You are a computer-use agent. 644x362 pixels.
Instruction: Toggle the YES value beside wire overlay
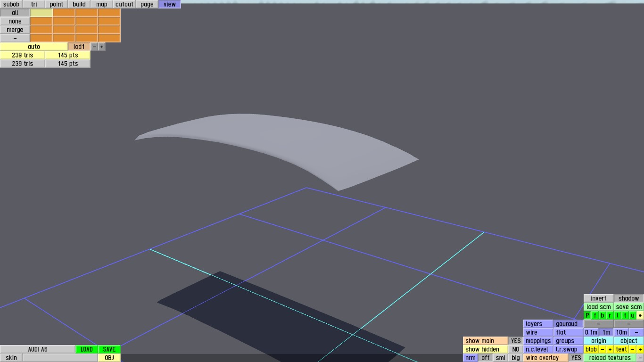click(x=576, y=358)
